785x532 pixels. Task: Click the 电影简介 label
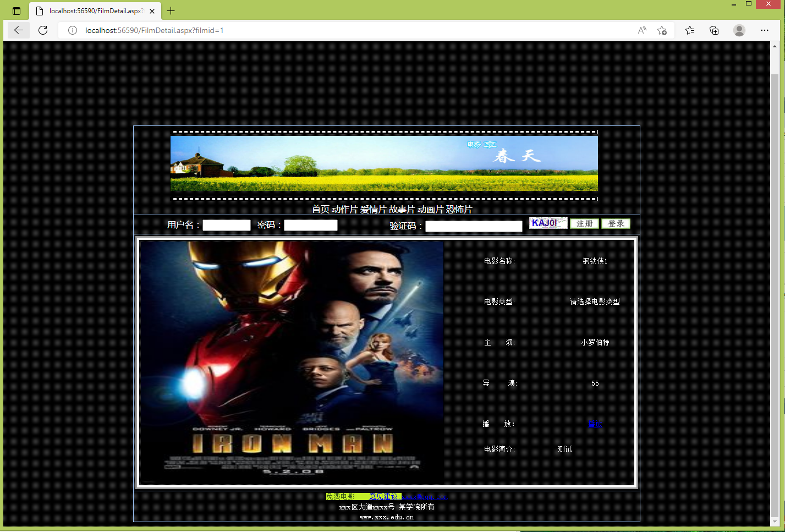pos(499,449)
